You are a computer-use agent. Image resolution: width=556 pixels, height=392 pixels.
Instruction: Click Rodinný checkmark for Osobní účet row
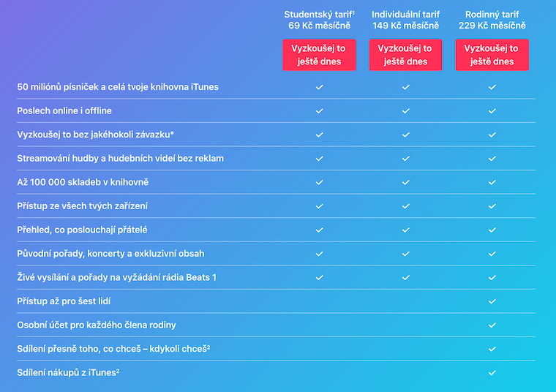pyautogui.click(x=492, y=325)
